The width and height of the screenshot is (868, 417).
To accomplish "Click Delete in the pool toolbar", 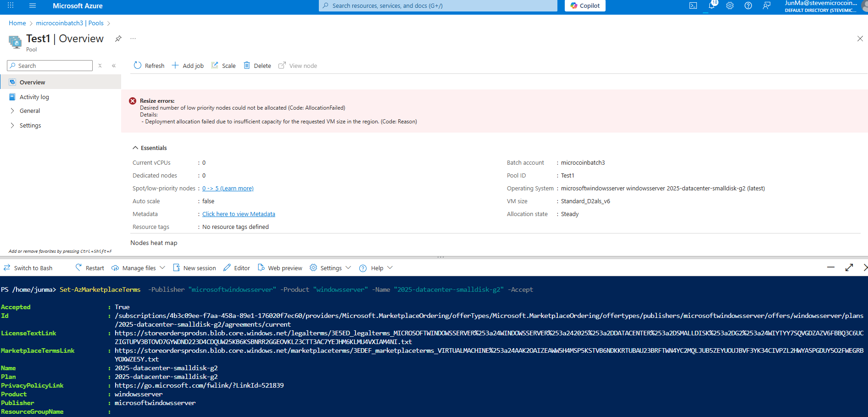I will [x=257, y=66].
